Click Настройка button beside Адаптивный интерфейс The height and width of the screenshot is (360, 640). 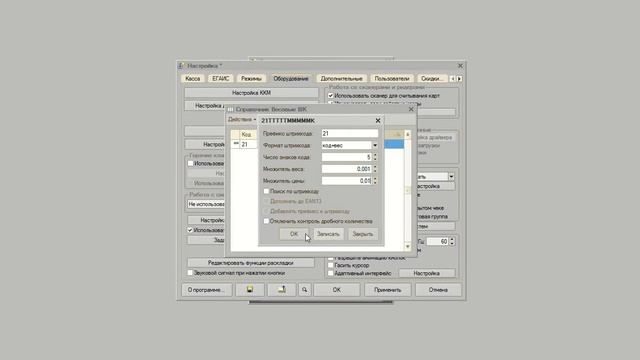coord(427,273)
